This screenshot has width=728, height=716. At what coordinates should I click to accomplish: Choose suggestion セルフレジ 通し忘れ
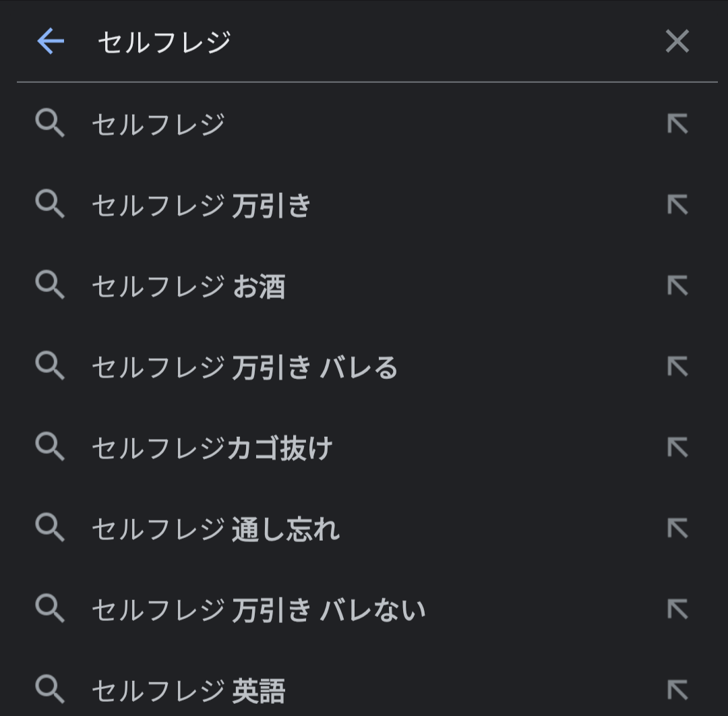click(216, 529)
